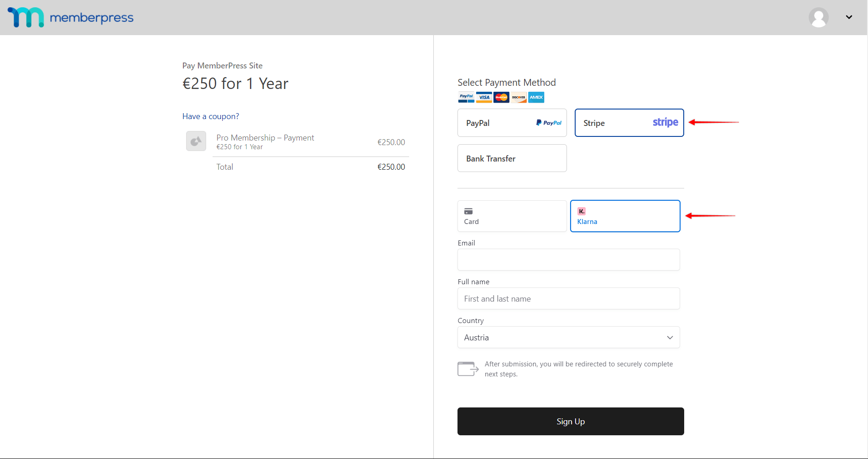The height and width of the screenshot is (459, 868).
Task: Click the user avatar icon
Action: tap(818, 17)
